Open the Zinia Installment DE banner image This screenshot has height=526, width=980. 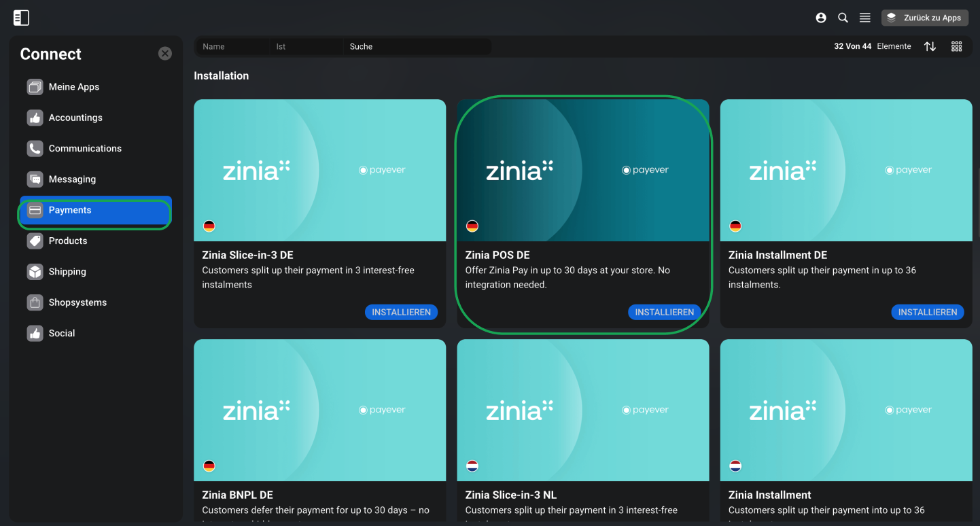[846, 170]
